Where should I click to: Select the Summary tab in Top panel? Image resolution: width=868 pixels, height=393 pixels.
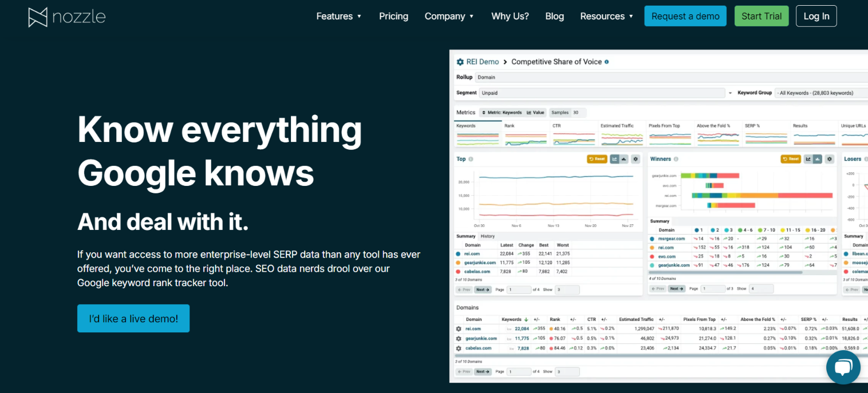pyautogui.click(x=466, y=236)
